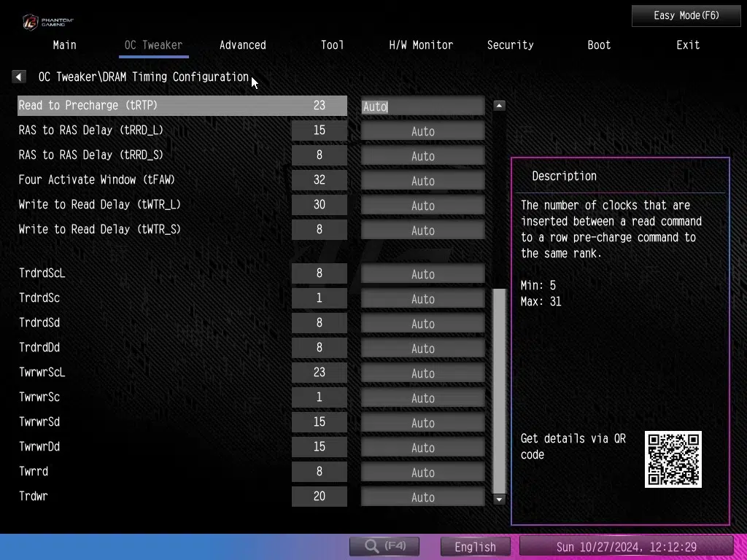Select Twrrd Auto value field
This screenshot has width=747, height=560.
point(422,472)
